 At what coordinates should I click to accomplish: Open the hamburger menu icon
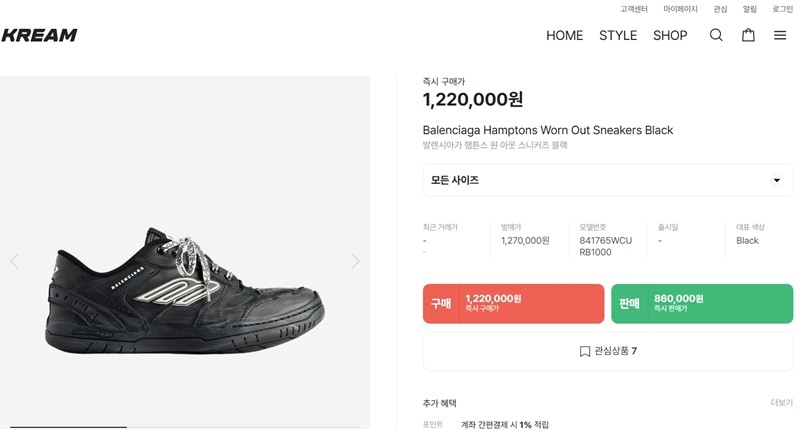(780, 35)
